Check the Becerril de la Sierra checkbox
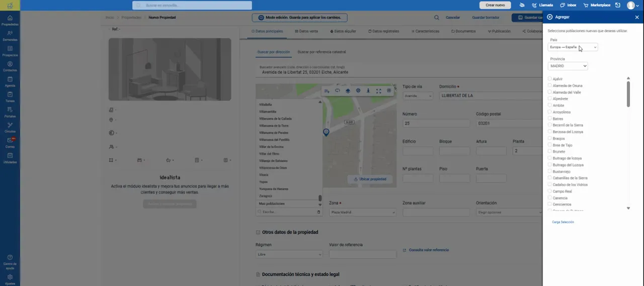This screenshot has height=286, width=644. tap(550, 125)
